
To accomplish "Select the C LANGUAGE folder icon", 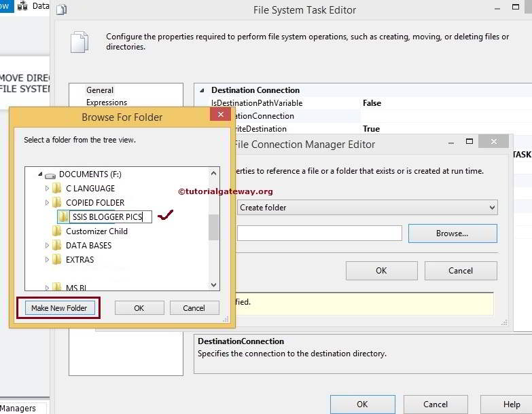I will tap(57, 189).
